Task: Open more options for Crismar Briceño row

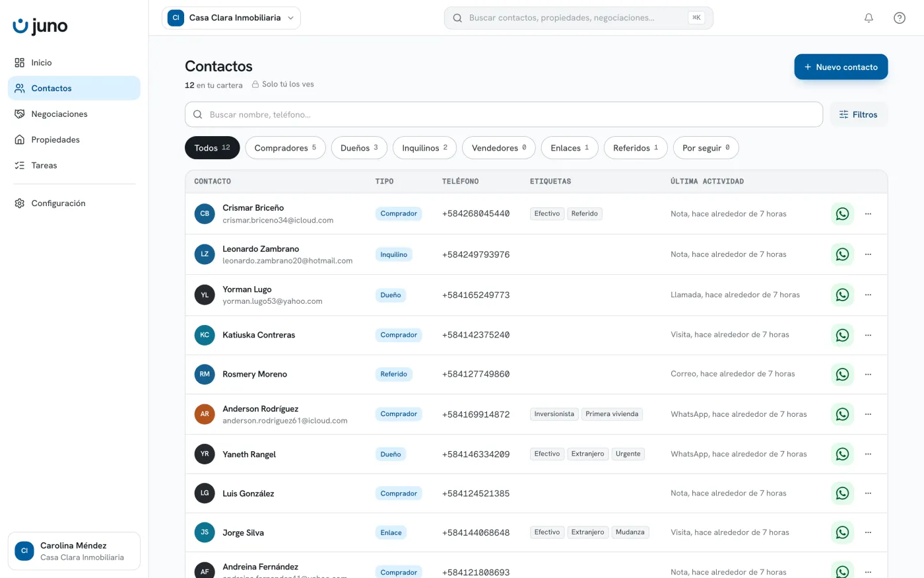Action: point(868,214)
